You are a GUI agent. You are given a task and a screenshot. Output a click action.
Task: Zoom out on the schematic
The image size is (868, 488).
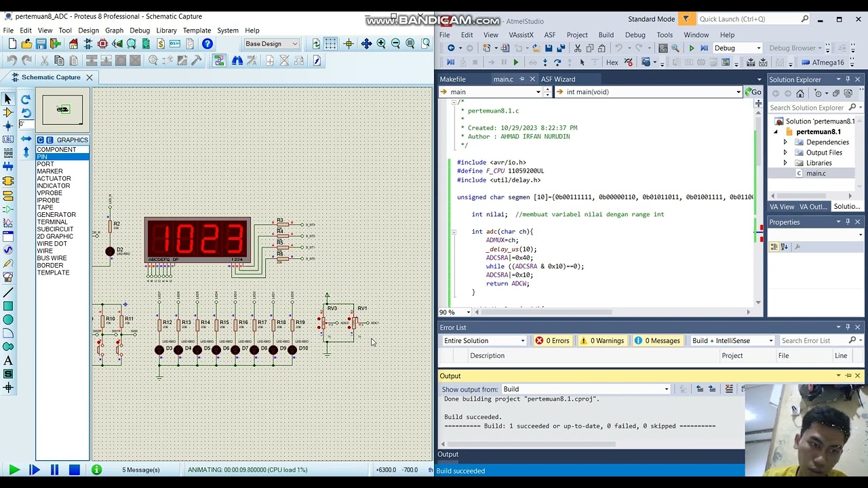coord(395,44)
